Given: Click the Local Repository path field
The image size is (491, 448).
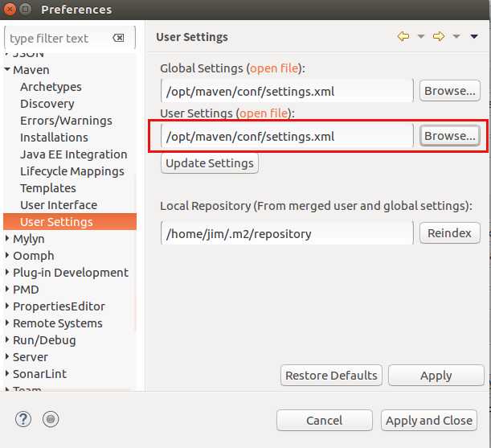Looking at the screenshot, I should coord(287,233).
